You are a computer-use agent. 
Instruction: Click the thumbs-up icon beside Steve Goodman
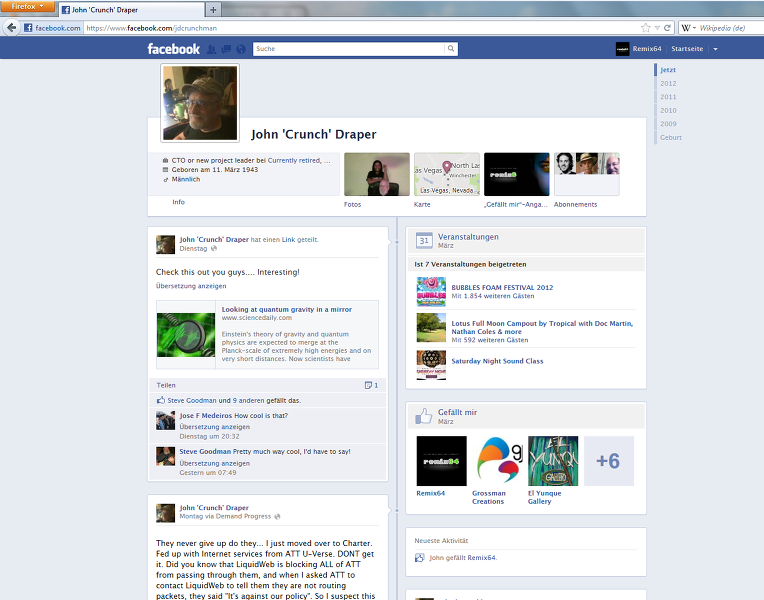(x=161, y=400)
